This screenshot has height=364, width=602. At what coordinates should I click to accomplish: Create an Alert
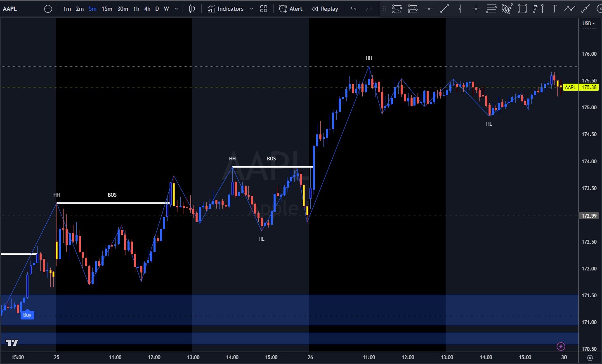pyautogui.click(x=291, y=9)
